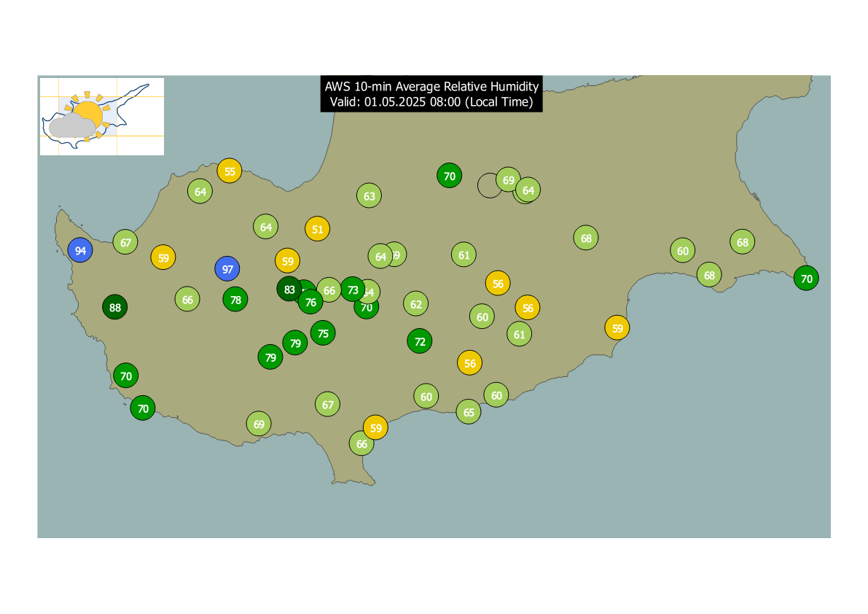Open the green 72 station marker
Screen dimensions: 868x614
coord(420,341)
